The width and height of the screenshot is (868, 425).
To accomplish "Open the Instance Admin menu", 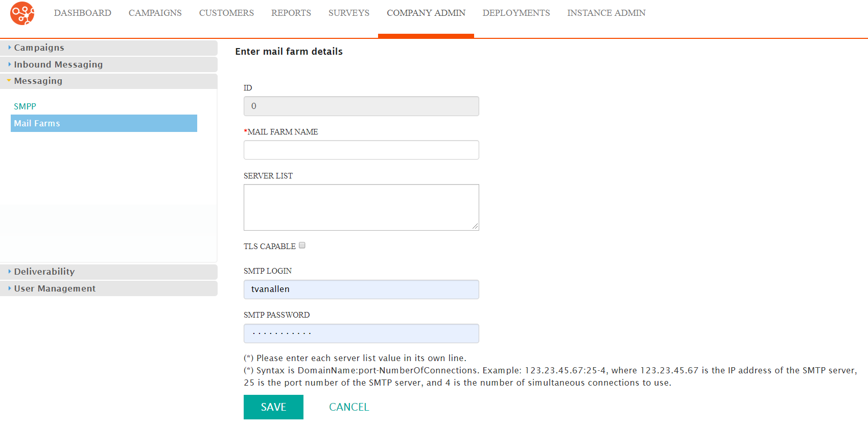I will (606, 13).
